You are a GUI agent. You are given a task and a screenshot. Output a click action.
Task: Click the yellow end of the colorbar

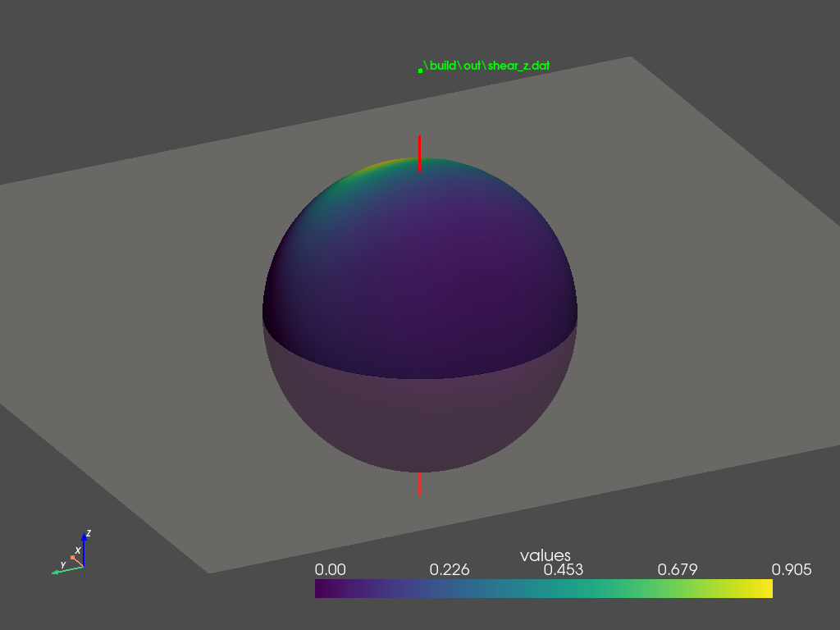[763, 588]
